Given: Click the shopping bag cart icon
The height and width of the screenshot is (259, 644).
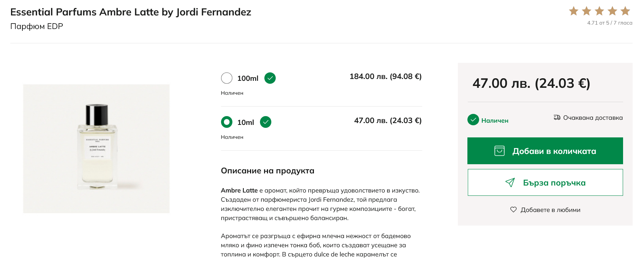Looking at the screenshot, I should [x=499, y=151].
